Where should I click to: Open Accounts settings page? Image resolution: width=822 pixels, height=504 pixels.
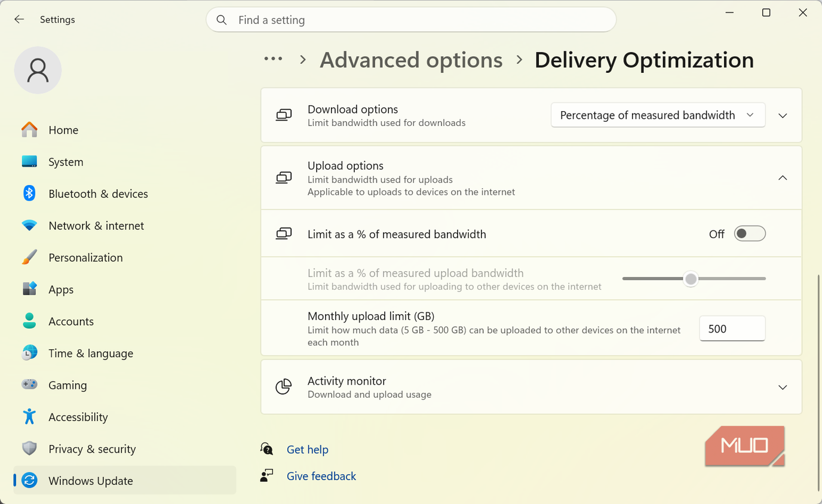[x=124, y=321]
